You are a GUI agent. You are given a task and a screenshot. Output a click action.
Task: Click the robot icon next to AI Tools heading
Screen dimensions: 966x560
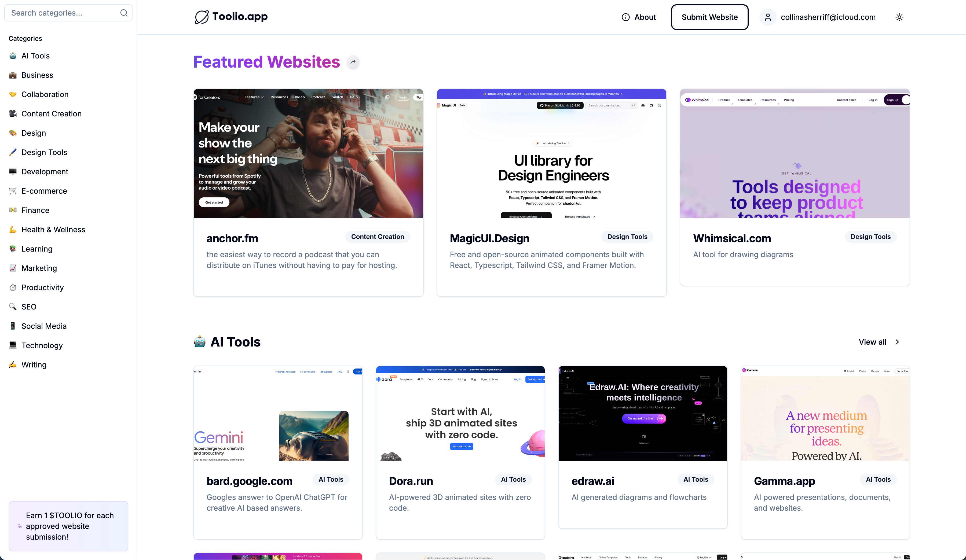[x=200, y=342]
